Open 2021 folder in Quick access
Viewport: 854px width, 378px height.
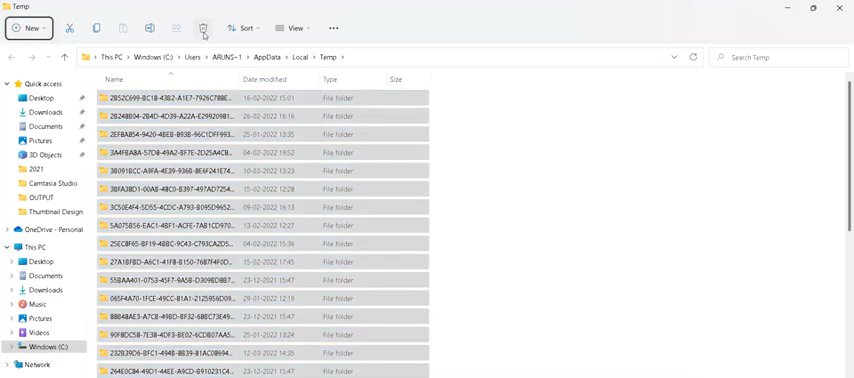(36, 169)
